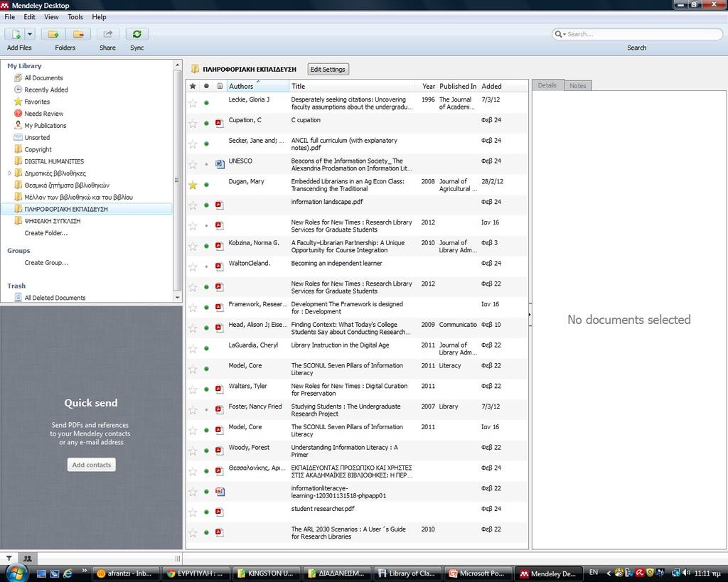The height and width of the screenshot is (582, 728).
Task: Open the Help menu
Action: pos(99,17)
